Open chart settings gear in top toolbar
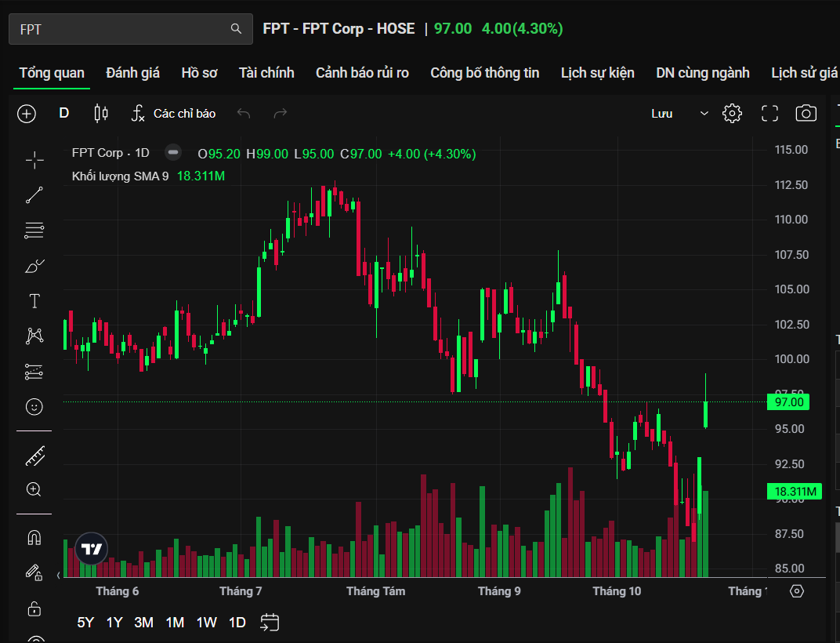This screenshot has height=643, width=840. pyautogui.click(x=732, y=114)
